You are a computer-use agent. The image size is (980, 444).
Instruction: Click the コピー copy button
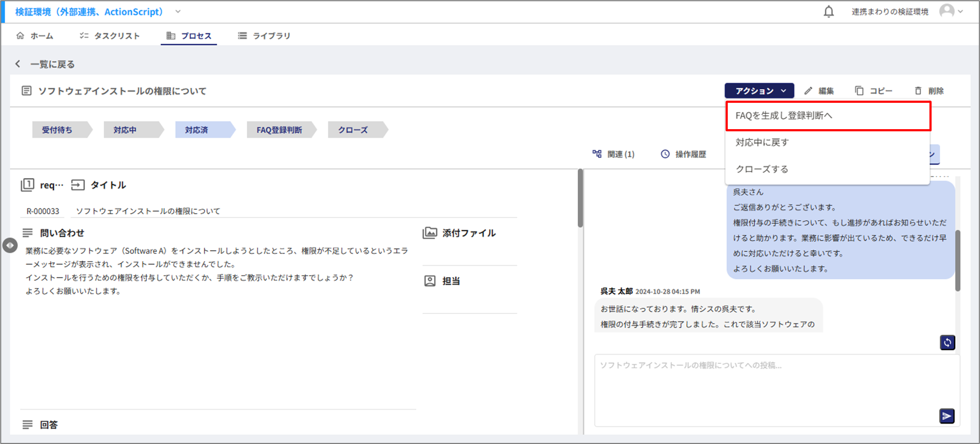click(x=874, y=91)
